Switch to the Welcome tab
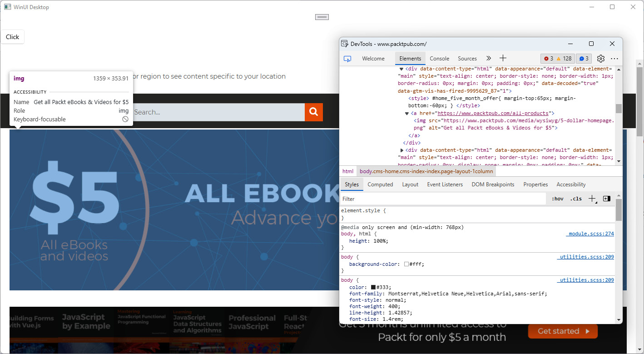 pyautogui.click(x=373, y=59)
